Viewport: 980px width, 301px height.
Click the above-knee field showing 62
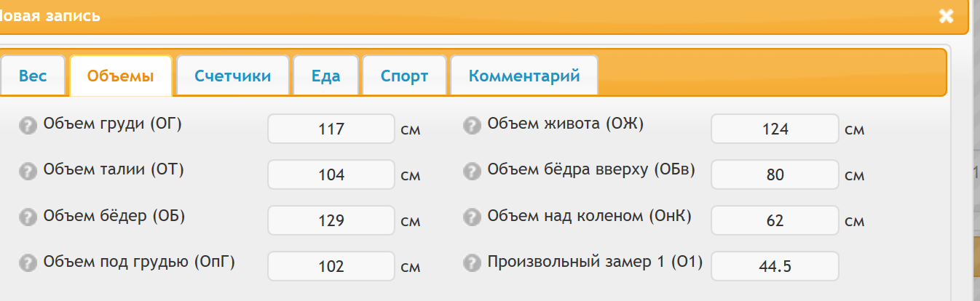point(775,220)
